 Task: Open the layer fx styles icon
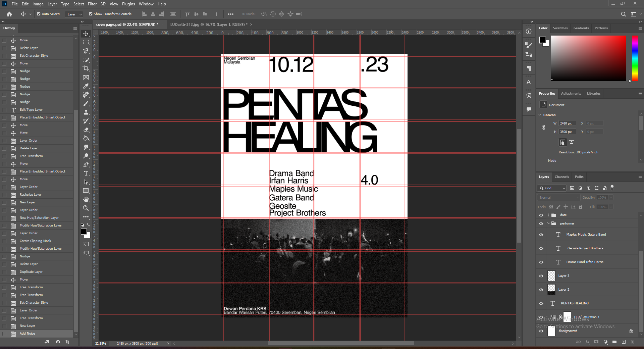point(587,342)
